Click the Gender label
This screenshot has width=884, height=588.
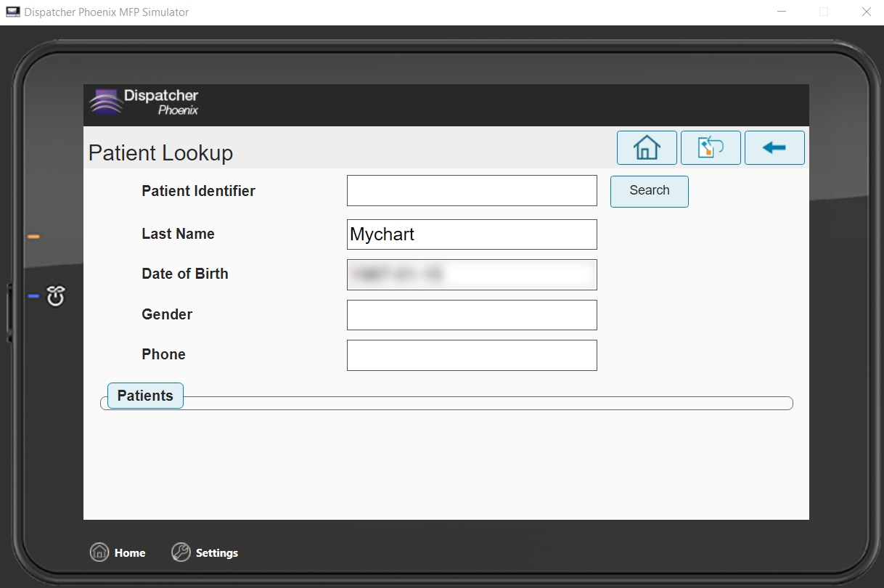click(167, 314)
